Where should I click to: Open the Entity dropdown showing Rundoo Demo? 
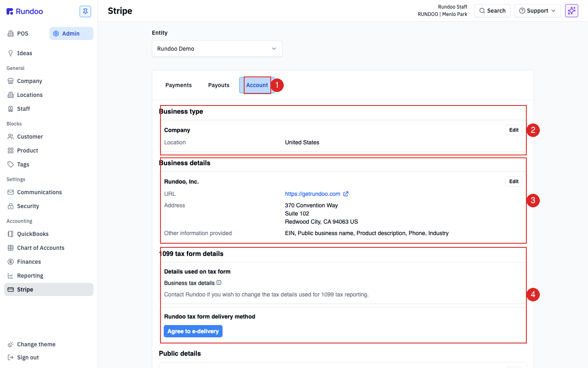coord(217,49)
